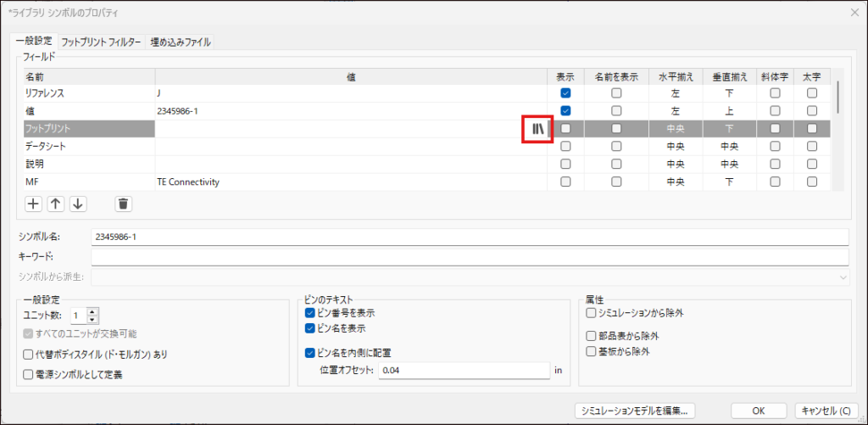Viewport: 868px width, 425px height.
Task: Add a new field with plus icon
Action: (x=33, y=204)
